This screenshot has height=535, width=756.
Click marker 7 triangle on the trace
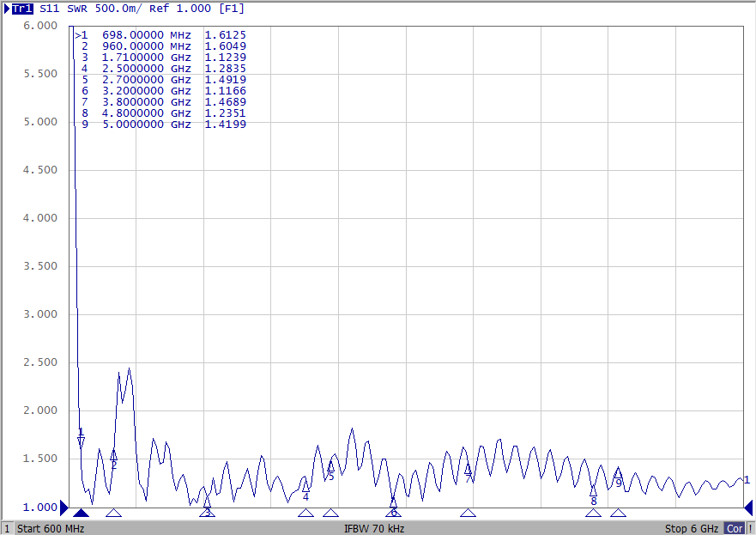click(x=469, y=469)
